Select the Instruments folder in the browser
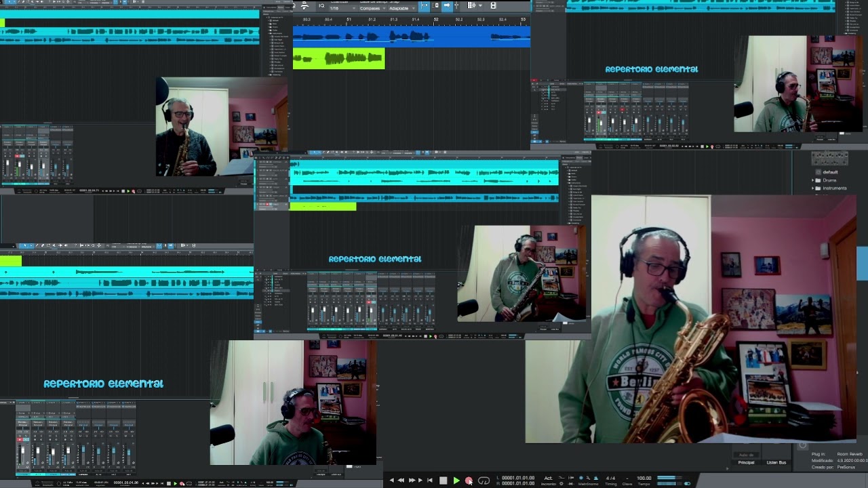868x488 pixels. point(834,188)
